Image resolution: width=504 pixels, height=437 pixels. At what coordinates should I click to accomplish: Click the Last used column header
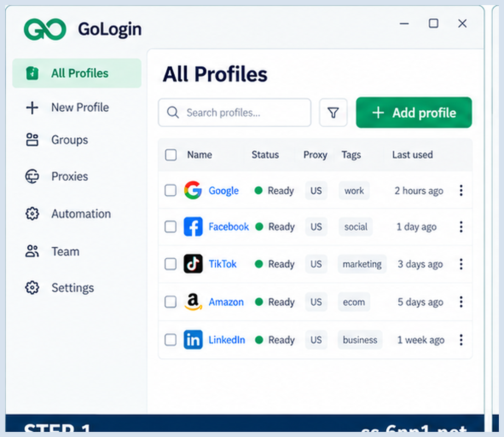(x=412, y=155)
